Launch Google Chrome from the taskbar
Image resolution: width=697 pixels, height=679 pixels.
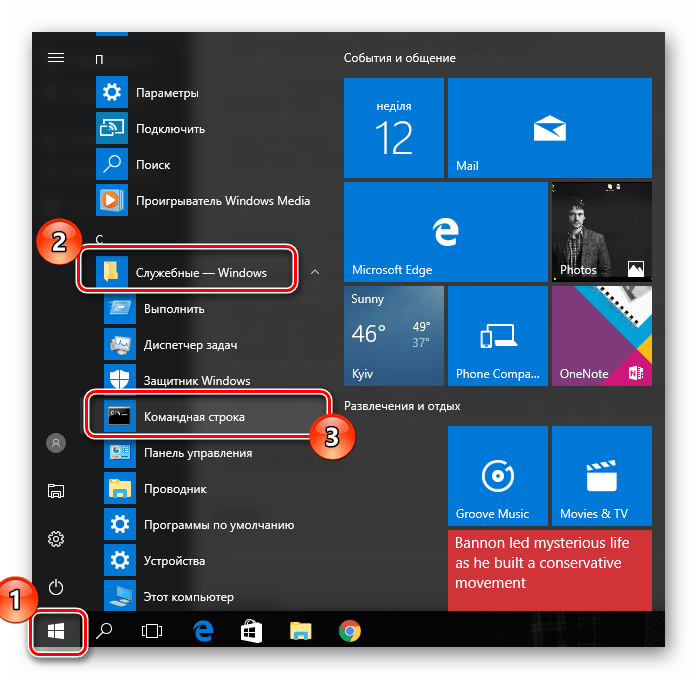click(350, 631)
